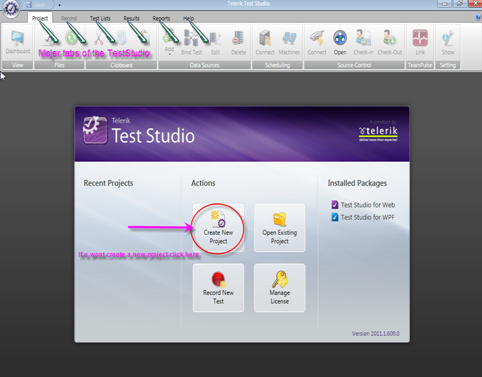Click the Test Studio gear logo in banner

(95, 130)
